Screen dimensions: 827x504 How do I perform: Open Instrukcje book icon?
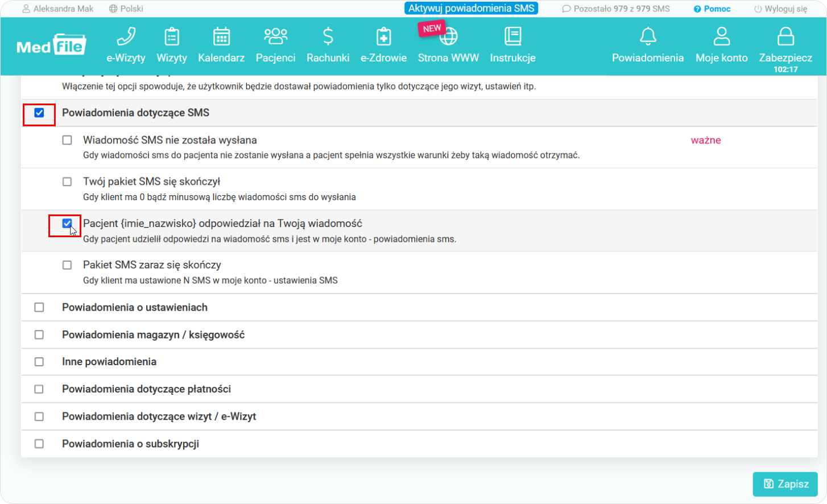coord(513,36)
